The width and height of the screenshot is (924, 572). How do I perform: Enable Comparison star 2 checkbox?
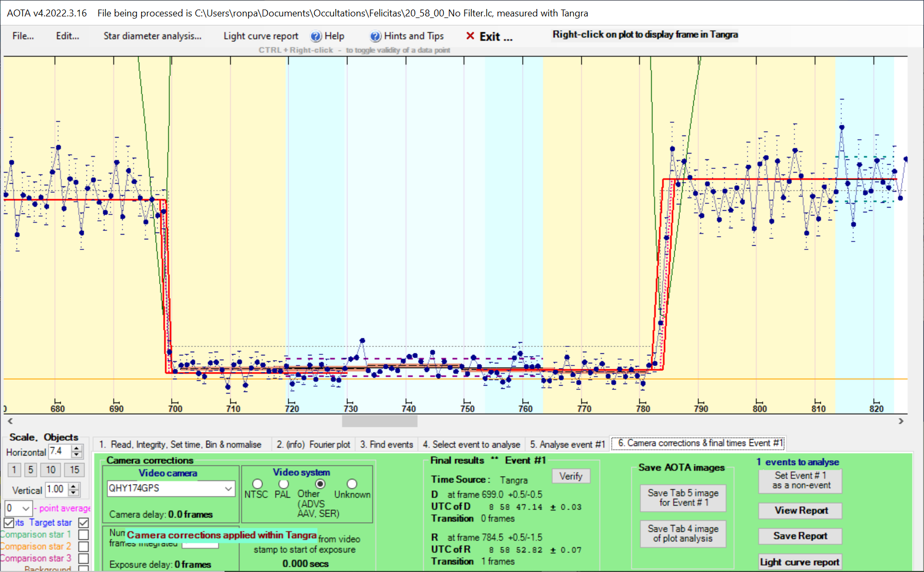[84, 547]
